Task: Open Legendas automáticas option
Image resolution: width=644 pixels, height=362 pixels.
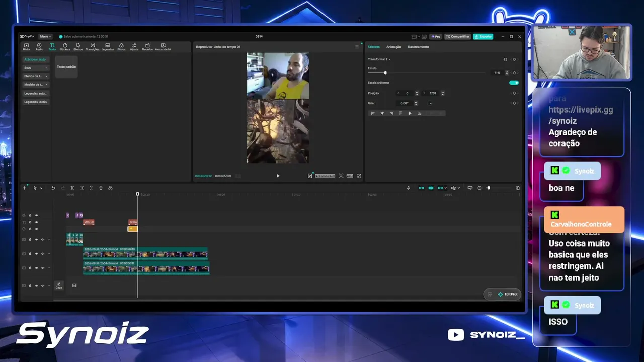Action: coord(36,93)
